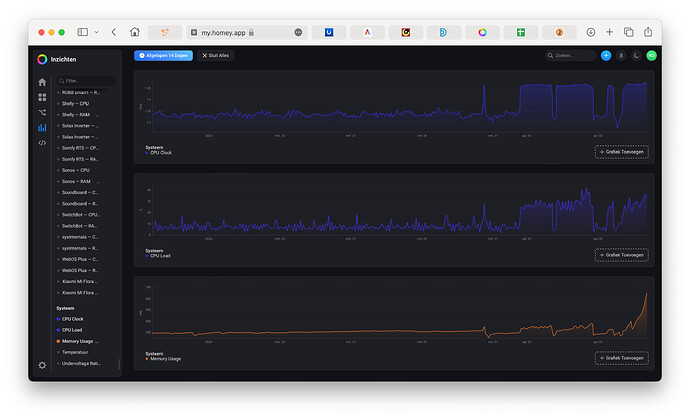Screen dimensions: 690x418
Task: Open the Homey home section
Action: (42, 82)
